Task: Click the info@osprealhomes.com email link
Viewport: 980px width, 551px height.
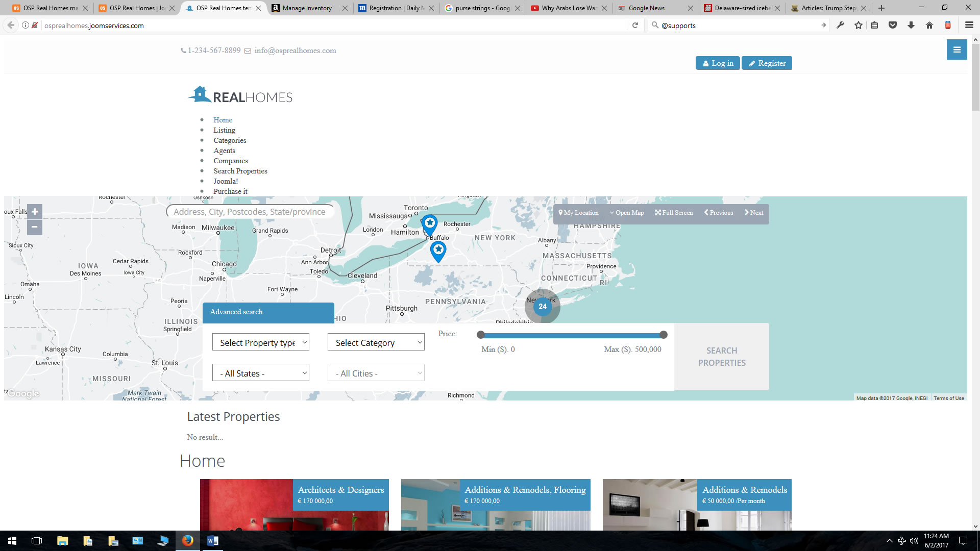Action: point(295,51)
